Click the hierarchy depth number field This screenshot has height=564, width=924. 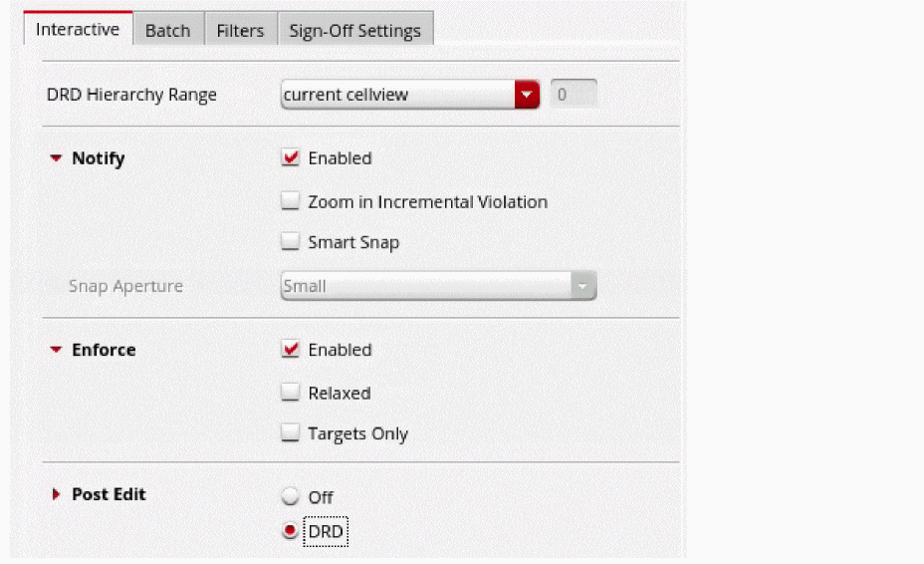coord(574,95)
